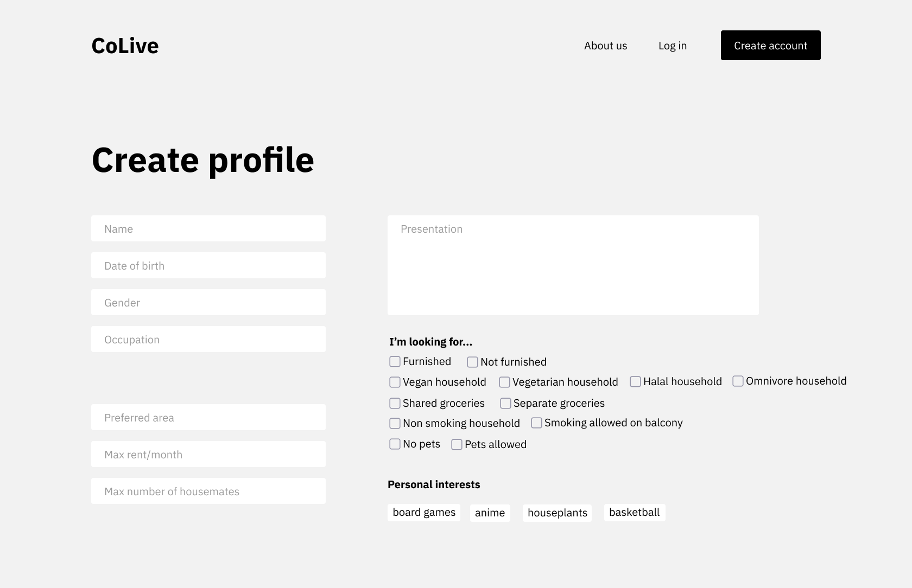Visit the About us page
The height and width of the screenshot is (588, 912).
[605, 46]
